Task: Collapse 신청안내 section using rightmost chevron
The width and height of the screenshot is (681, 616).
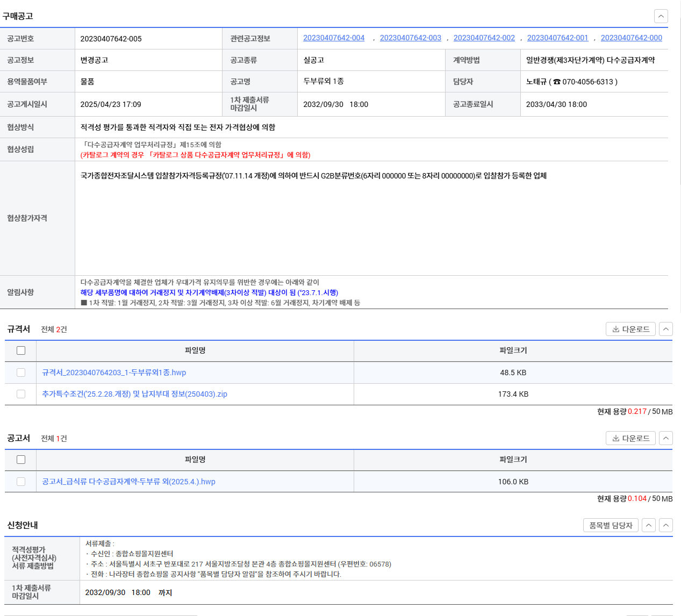Action: click(x=665, y=525)
